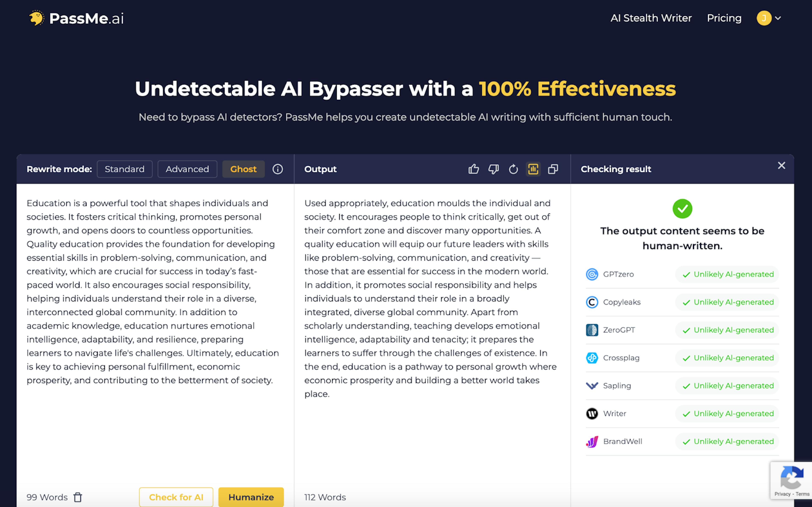Thumbs-down the generated output

pyautogui.click(x=493, y=169)
